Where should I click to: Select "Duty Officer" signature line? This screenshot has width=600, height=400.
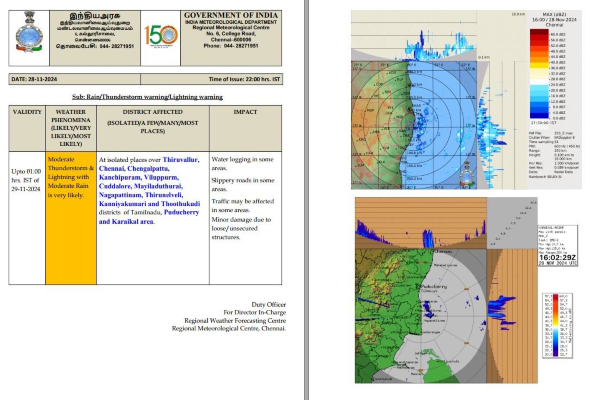pyautogui.click(x=269, y=305)
